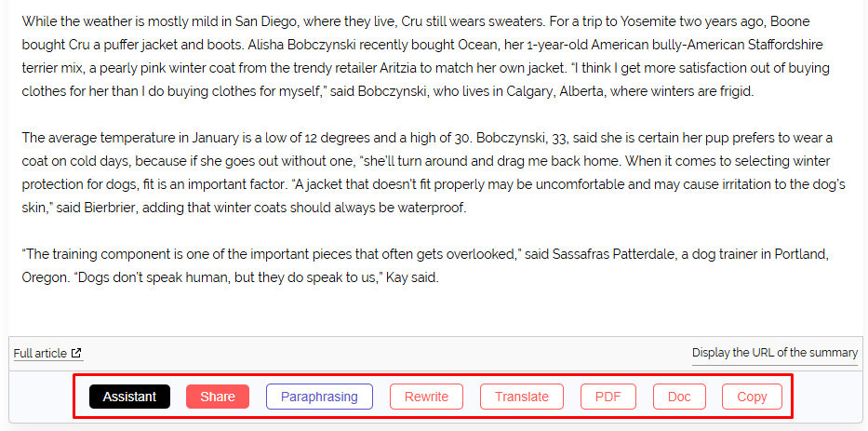Viewport: 868px width, 431px height.
Task: Select the Paraphrasing option
Action: (x=319, y=397)
